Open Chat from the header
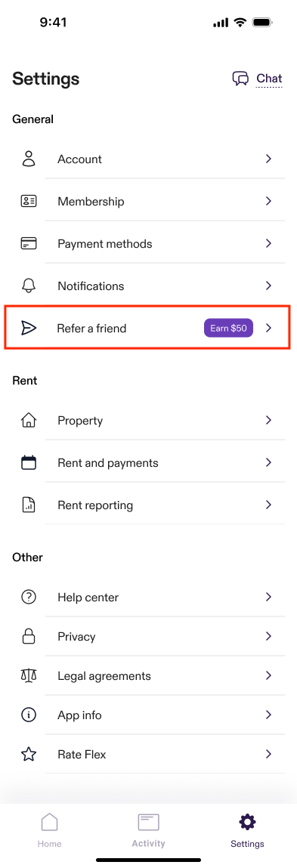The width and height of the screenshot is (297, 868). [x=257, y=79]
